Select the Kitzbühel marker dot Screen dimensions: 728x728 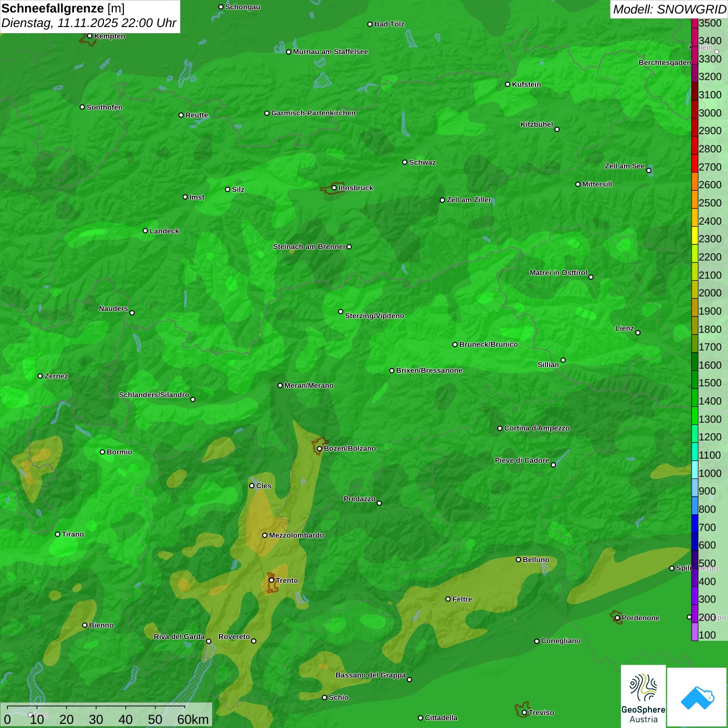pos(557,129)
